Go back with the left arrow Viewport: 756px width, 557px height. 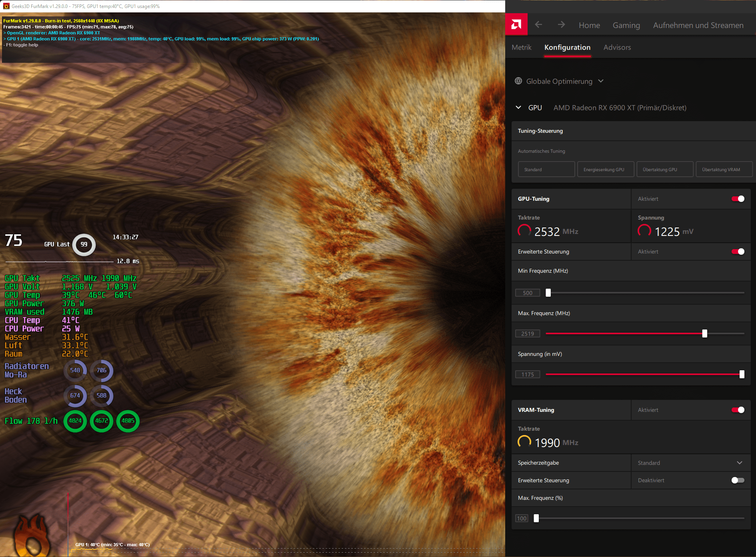(538, 25)
